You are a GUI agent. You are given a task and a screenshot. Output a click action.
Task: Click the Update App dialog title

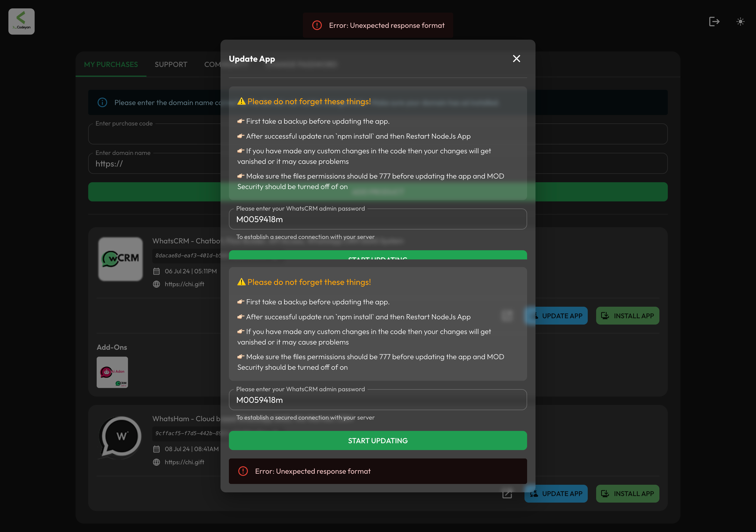coord(252,59)
